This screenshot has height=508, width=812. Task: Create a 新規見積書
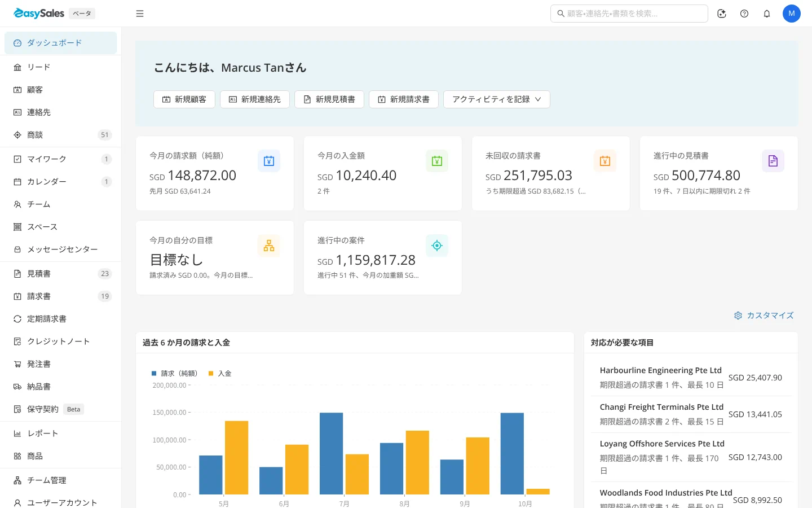tap(329, 99)
